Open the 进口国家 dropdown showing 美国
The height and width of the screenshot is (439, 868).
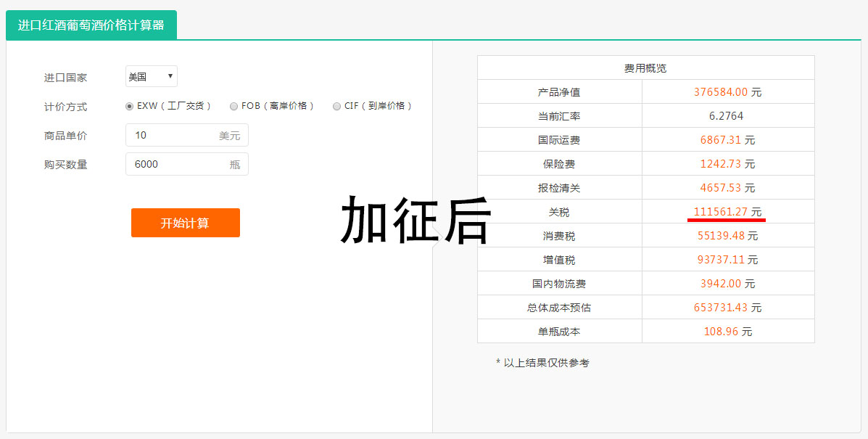point(151,76)
